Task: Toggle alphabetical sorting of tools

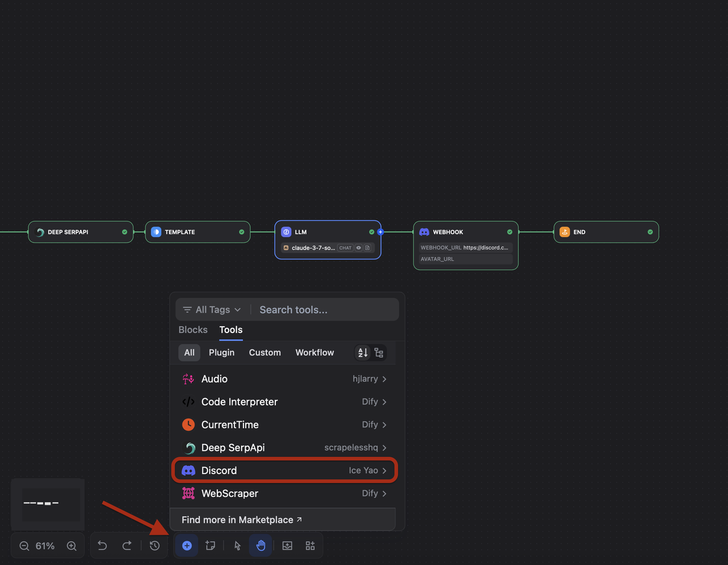Action: [362, 352]
